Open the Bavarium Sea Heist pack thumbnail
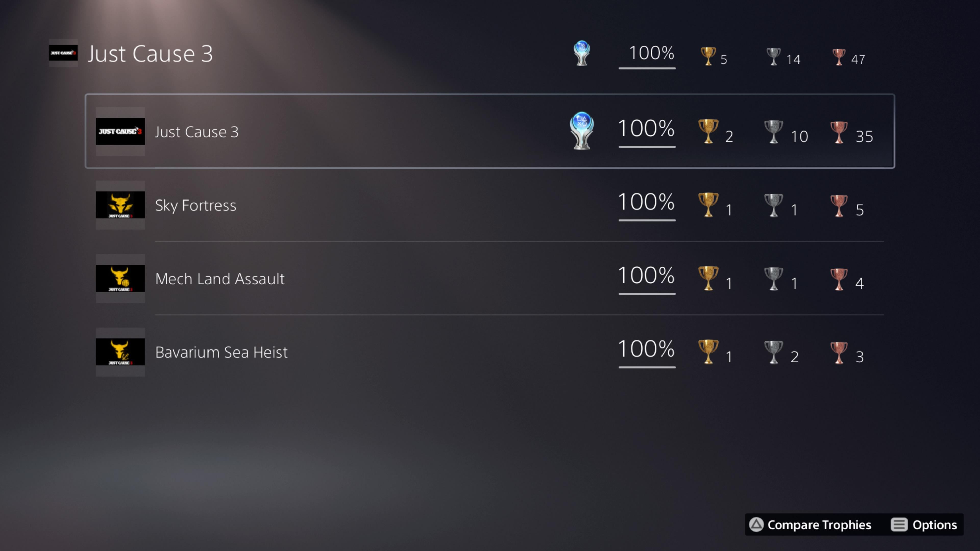Viewport: 980px width, 551px height. tap(120, 352)
